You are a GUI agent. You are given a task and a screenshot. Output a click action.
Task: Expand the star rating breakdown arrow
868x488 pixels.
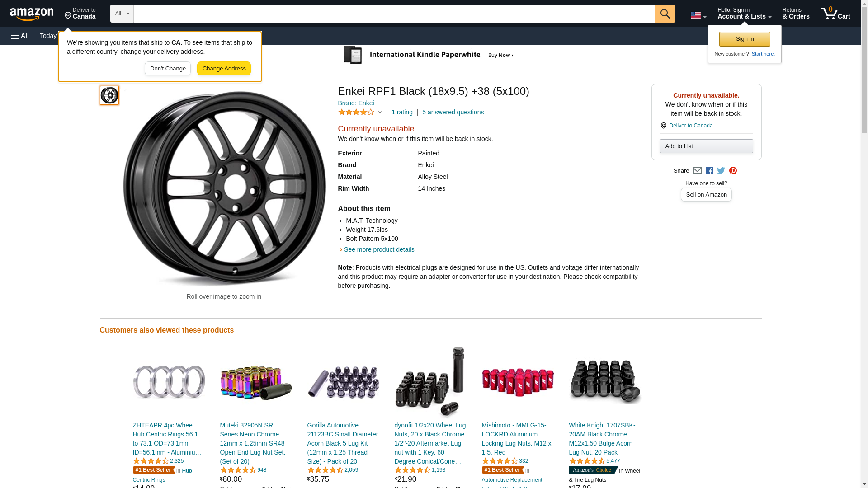380,112
